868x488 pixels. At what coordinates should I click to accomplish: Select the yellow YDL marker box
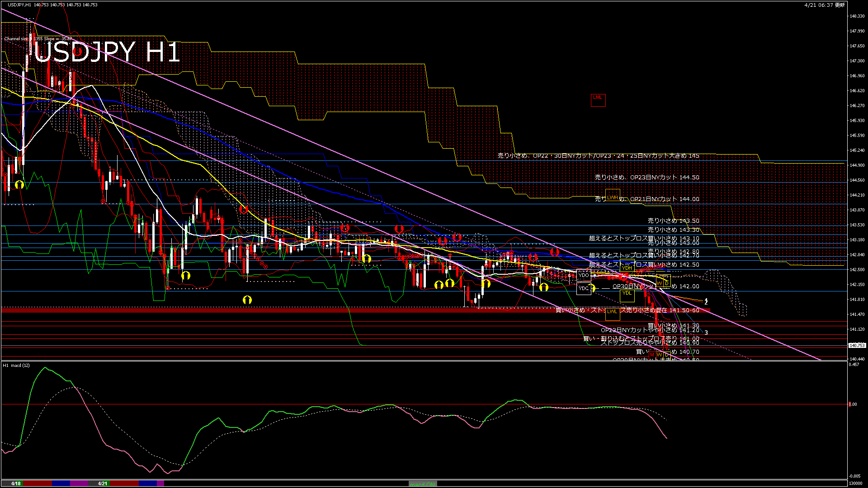click(x=627, y=296)
